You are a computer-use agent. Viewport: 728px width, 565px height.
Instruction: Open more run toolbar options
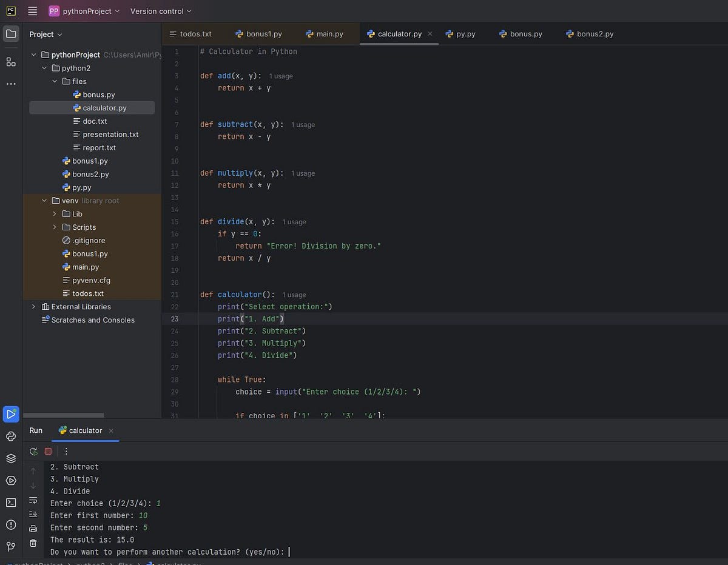(66, 452)
